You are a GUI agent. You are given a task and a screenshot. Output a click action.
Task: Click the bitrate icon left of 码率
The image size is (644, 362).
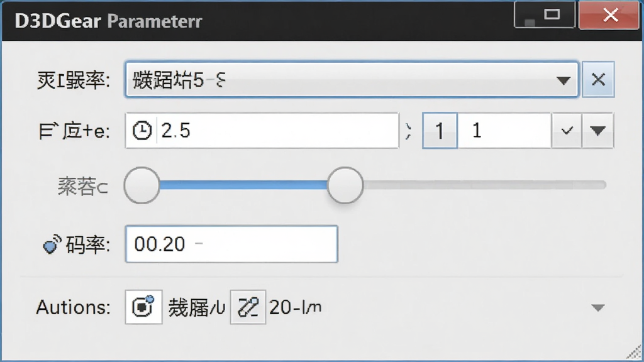tap(52, 244)
